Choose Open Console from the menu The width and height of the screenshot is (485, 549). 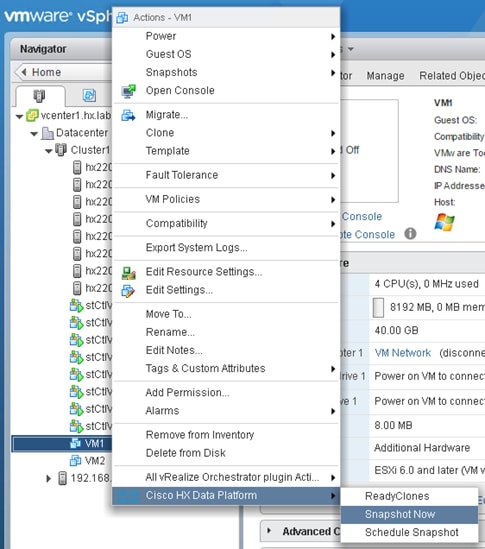(x=226, y=91)
